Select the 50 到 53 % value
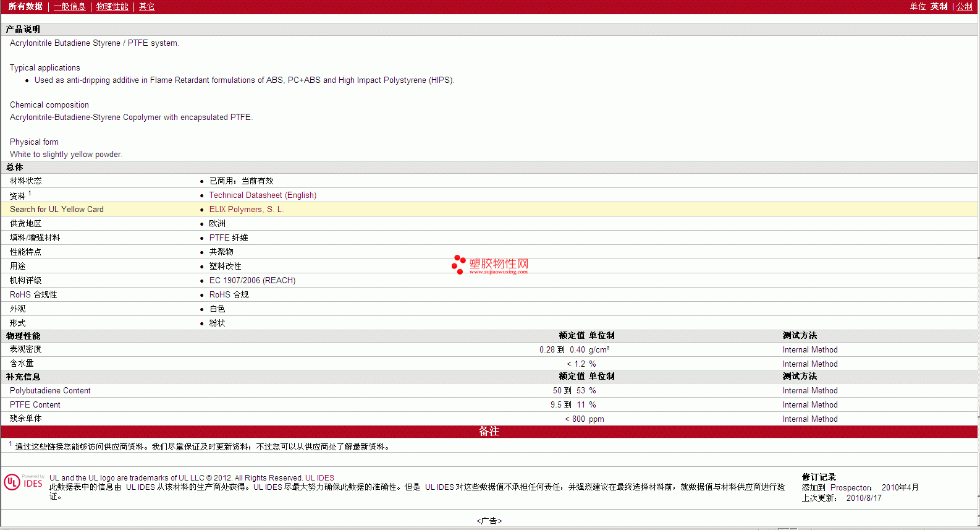The image size is (980, 530). [575, 390]
